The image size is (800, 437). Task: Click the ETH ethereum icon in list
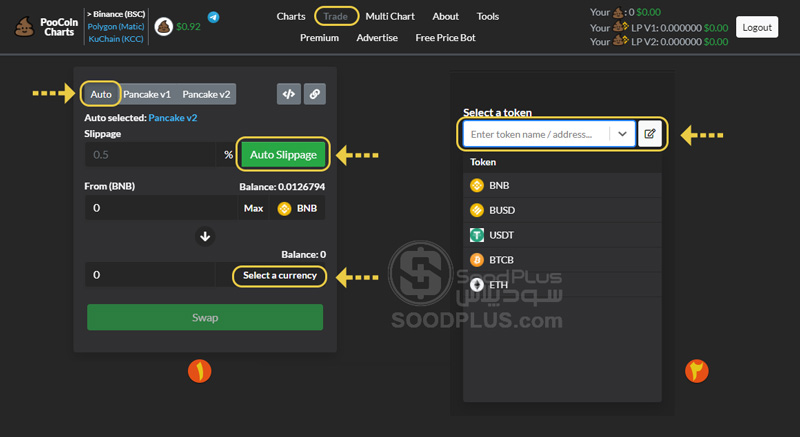click(x=477, y=285)
